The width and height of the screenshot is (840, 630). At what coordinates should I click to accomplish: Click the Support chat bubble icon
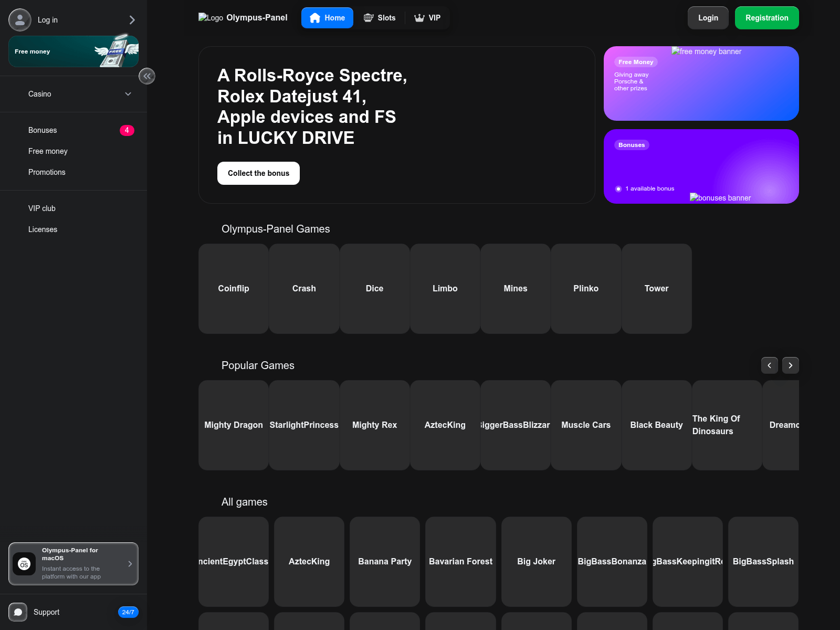click(18, 612)
